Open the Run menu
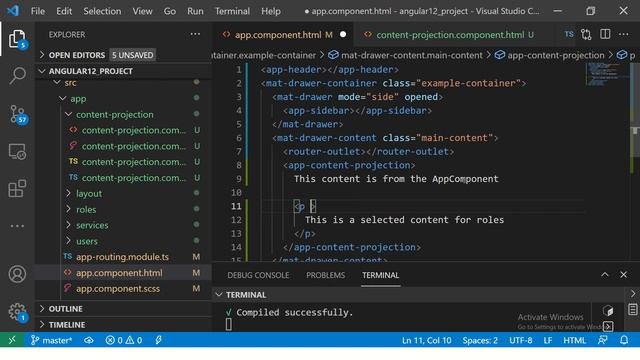Image resolution: width=640 pixels, height=360 pixels. (195, 11)
